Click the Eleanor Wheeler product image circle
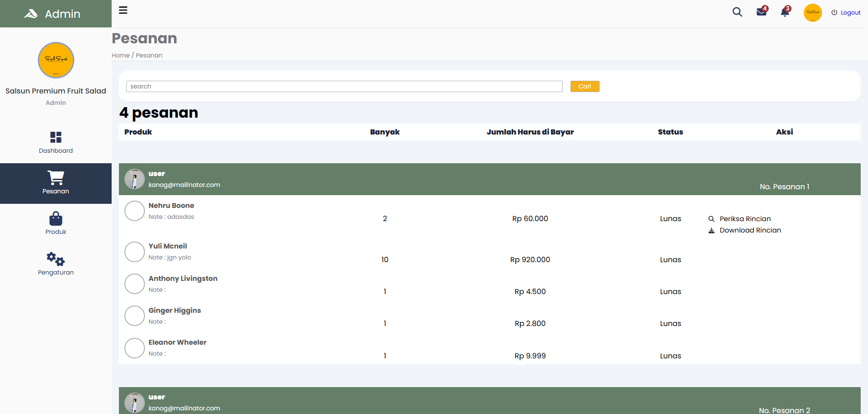Image resolution: width=868 pixels, height=414 pixels. pyautogui.click(x=134, y=348)
